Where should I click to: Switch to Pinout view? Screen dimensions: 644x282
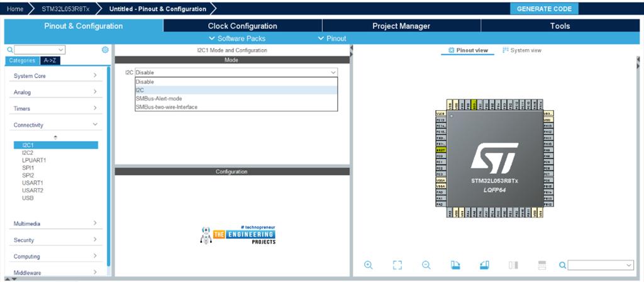tap(468, 50)
